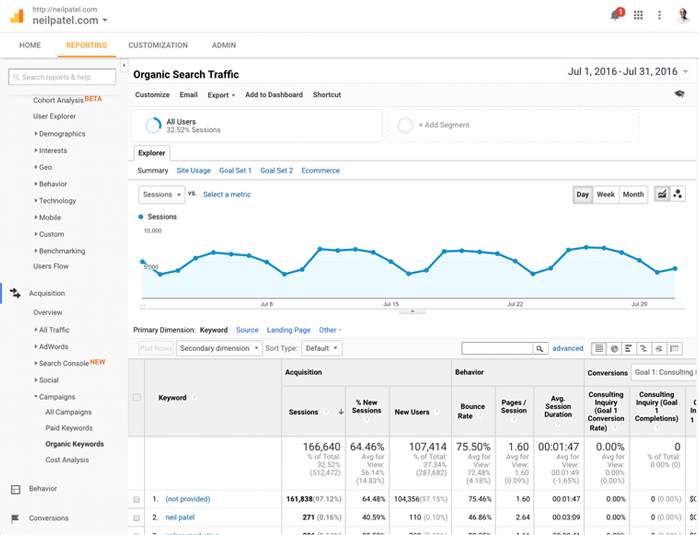The height and width of the screenshot is (535, 699).
Task: Select the data table view icon
Action: [x=599, y=349]
